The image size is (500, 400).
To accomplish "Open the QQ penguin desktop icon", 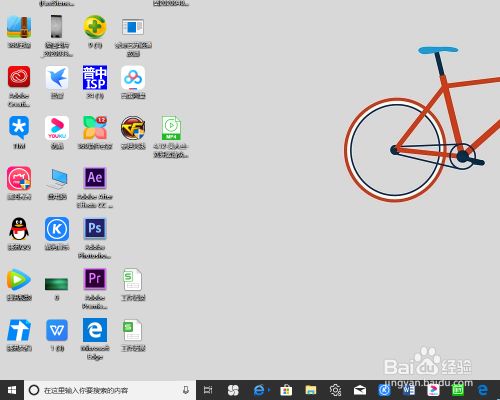I will click(19, 229).
